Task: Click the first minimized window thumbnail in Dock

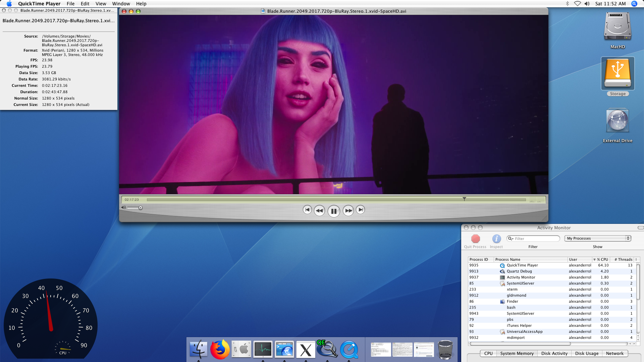Action: (381, 349)
